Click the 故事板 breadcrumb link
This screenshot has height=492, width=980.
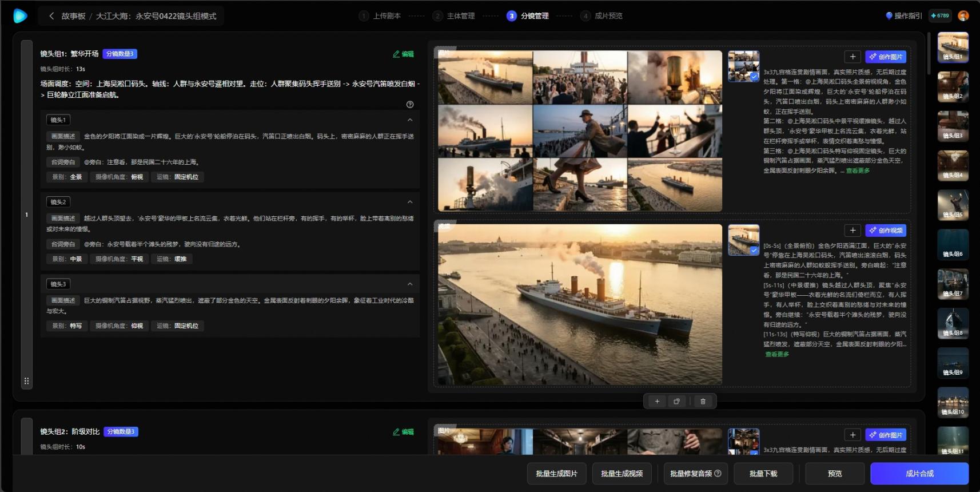coord(73,16)
